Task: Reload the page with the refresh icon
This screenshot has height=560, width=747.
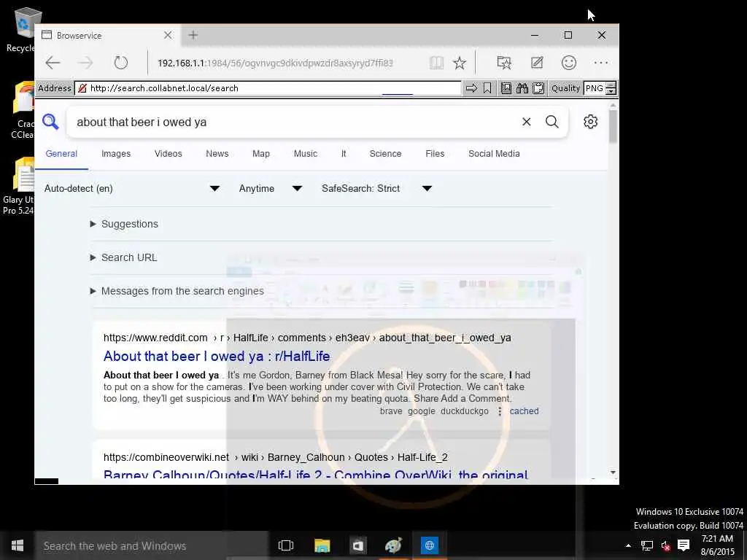Action: point(121,63)
